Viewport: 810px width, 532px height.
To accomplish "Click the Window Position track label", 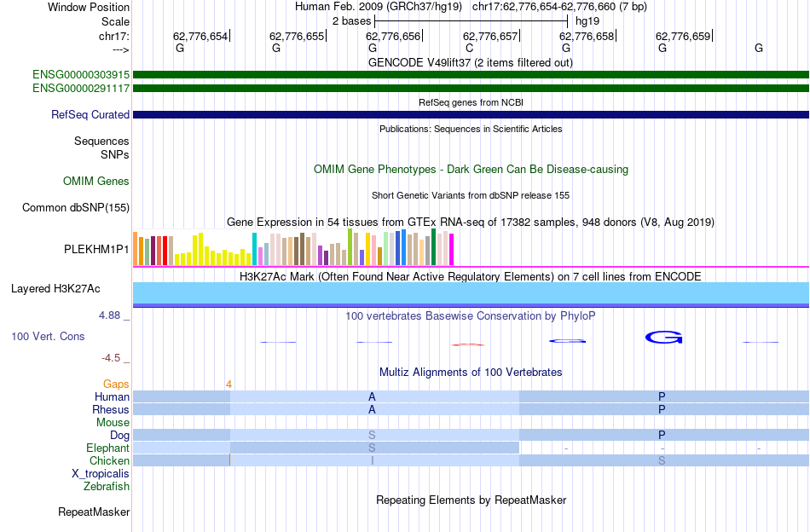I will pyautogui.click(x=89, y=7).
